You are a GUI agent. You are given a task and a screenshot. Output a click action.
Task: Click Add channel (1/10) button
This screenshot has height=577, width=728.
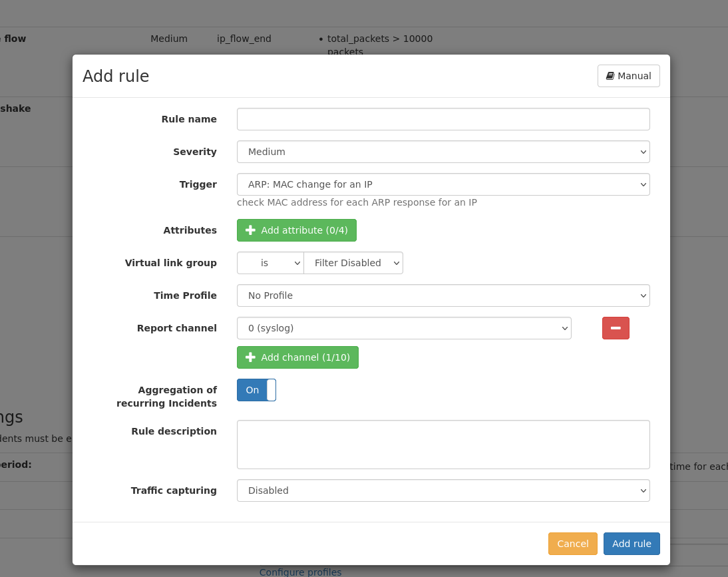297,357
